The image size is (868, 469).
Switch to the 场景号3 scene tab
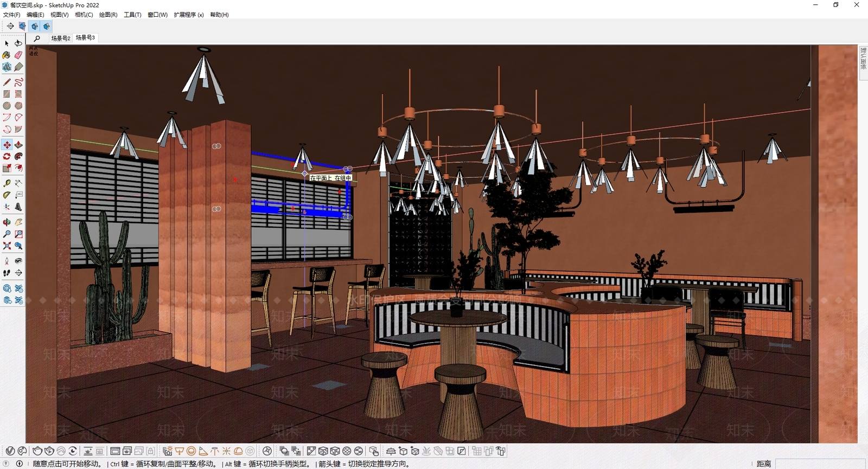85,38
